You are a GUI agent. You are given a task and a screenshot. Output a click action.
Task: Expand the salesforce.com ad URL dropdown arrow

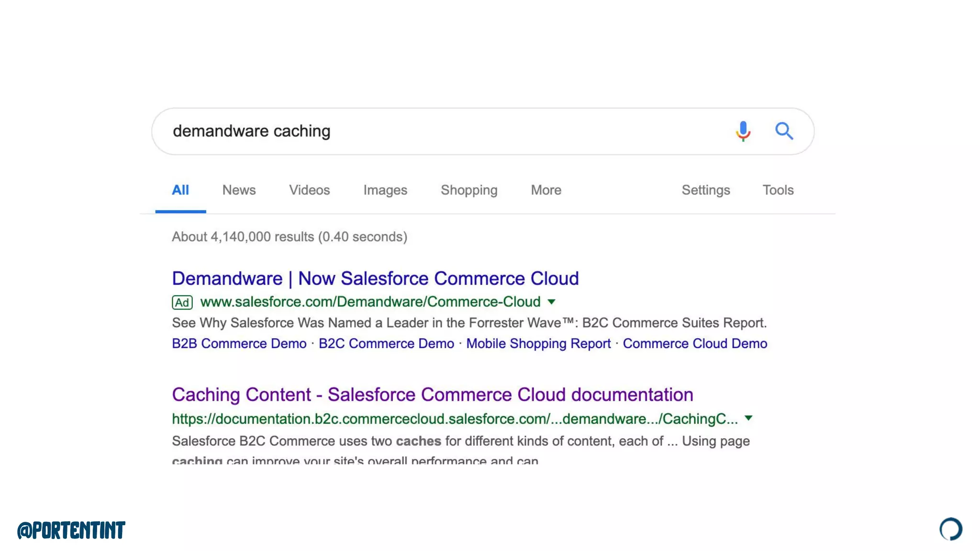552,302
